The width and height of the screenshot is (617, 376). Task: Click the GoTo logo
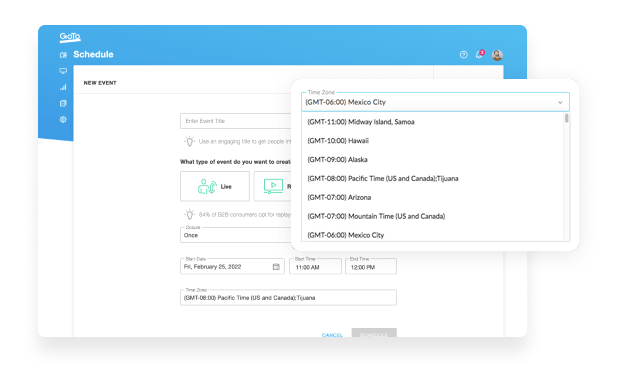pyautogui.click(x=70, y=37)
